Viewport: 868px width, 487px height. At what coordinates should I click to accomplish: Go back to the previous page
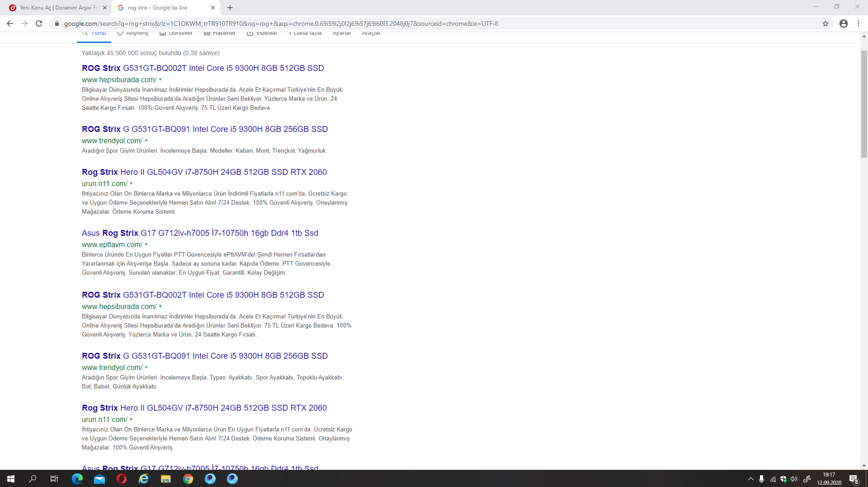tap(10, 23)
